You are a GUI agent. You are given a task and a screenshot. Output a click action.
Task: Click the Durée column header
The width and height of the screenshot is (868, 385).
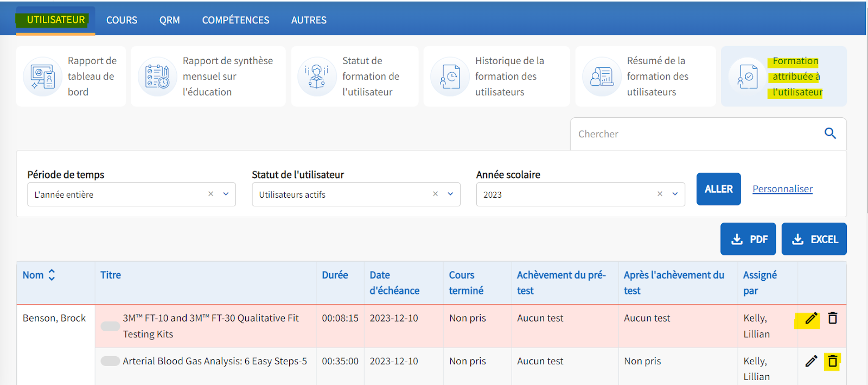point(335,275)
